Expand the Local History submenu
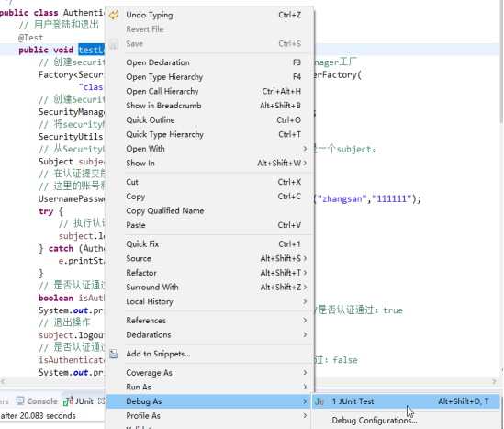The height and width of the screenshot is (429, 504). (209, 301)
